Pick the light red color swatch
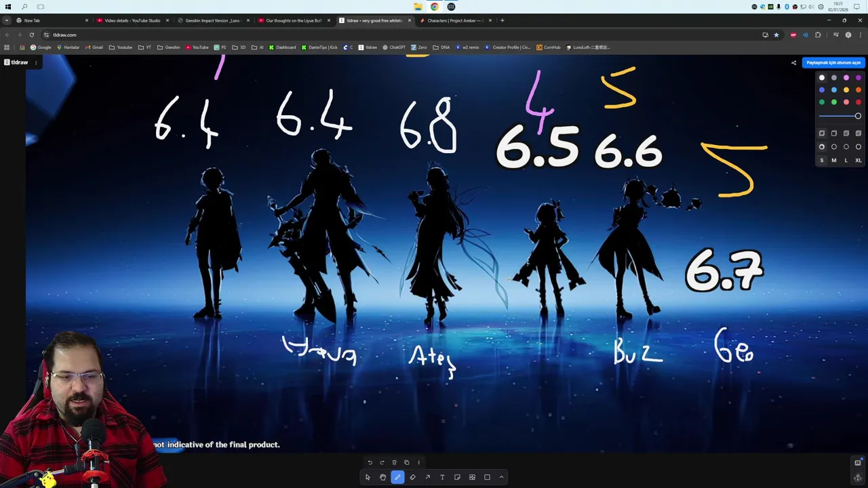The image size is (868, 488). point(846,102)
